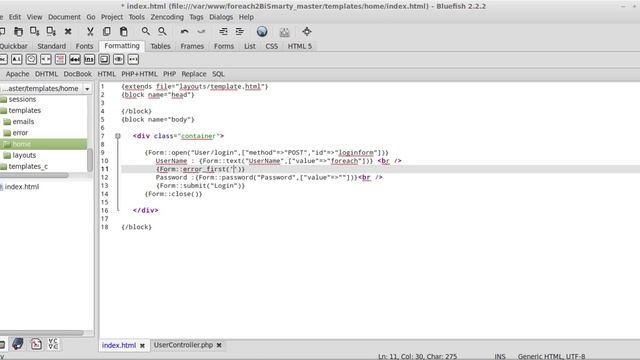Click the del formatting icon
Image resolution: width=640 pixels, height=360 pixels.
coord(75,60)
